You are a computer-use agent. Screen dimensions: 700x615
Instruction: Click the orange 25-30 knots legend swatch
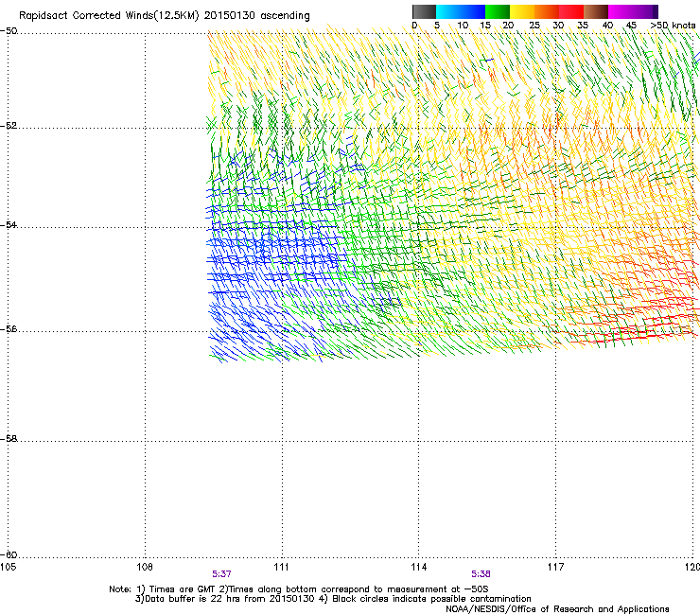(x=547, y=11)
